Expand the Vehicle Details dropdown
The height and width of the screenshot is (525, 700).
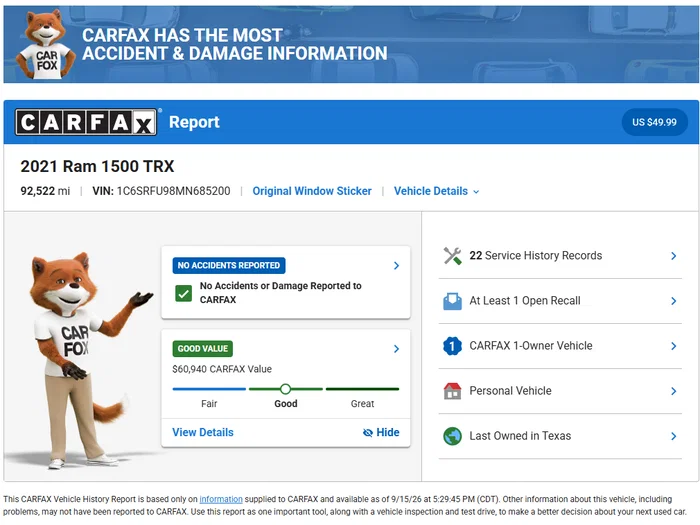(436, 191)
